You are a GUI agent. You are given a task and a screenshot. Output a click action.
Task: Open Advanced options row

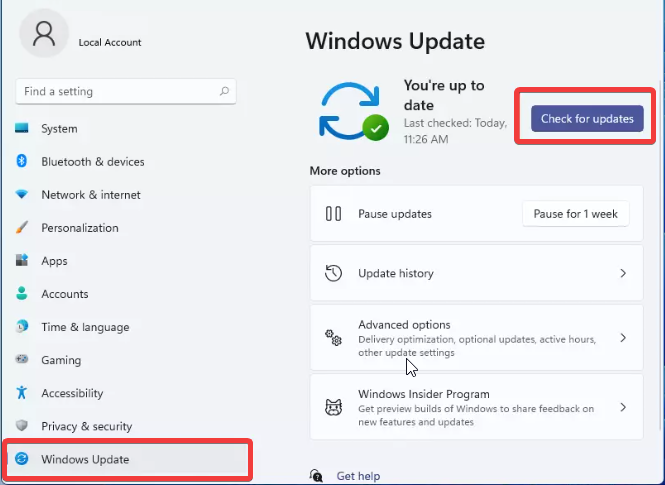pos(477,338)
